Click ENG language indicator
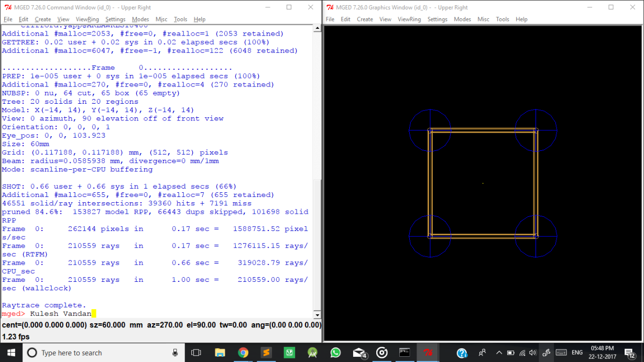The image size is (644, 362). point(577,353)
